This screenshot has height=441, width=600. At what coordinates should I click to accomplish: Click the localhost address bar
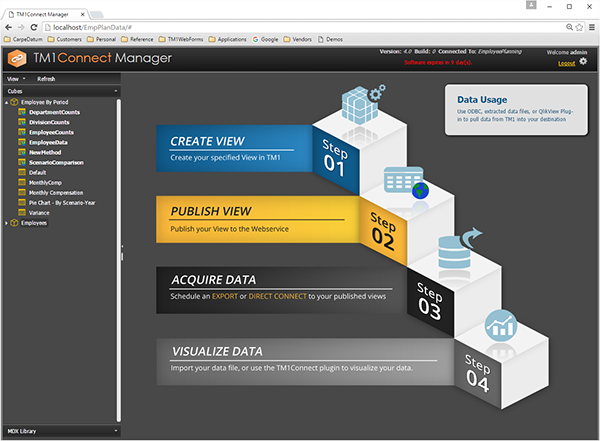(302, 27)
